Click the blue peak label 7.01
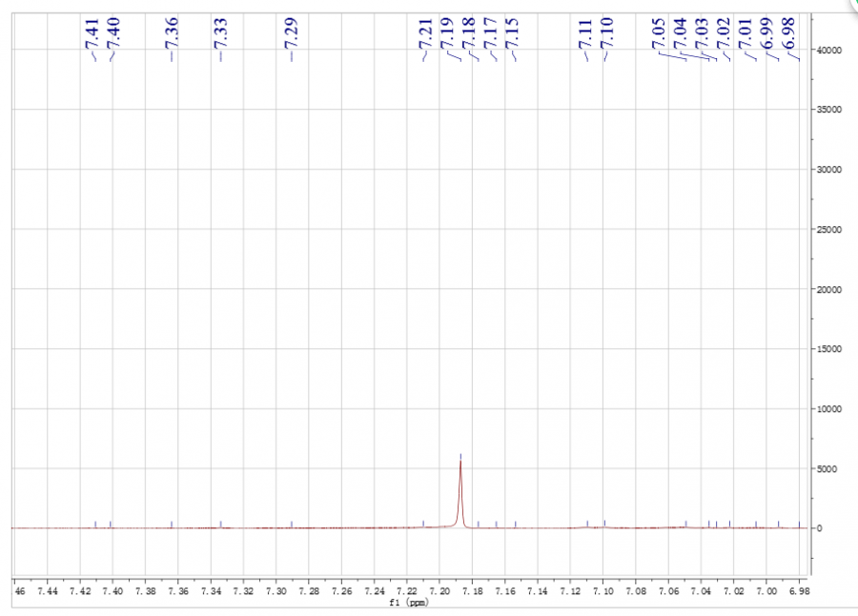Screen dimensions: 858x616 746,34
